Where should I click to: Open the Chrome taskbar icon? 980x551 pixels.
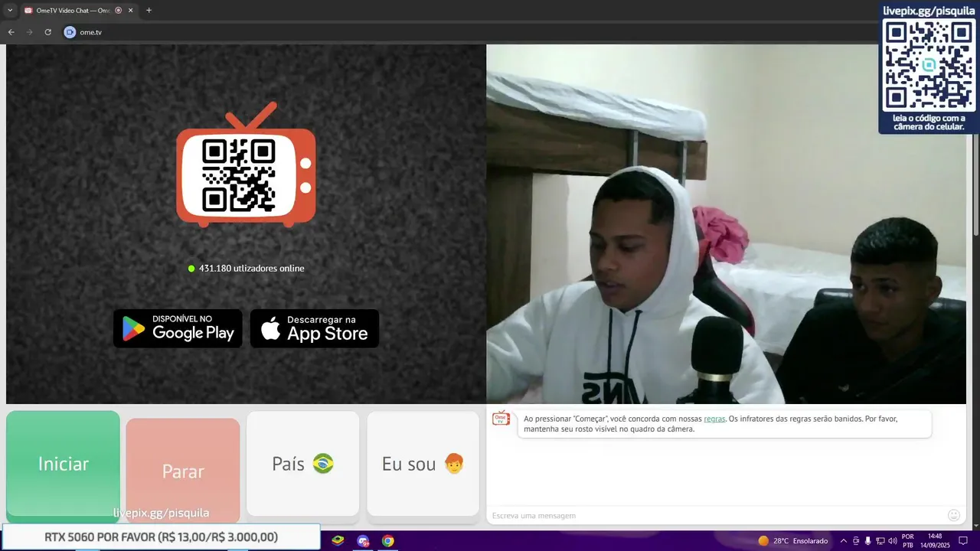coord(388,541)
